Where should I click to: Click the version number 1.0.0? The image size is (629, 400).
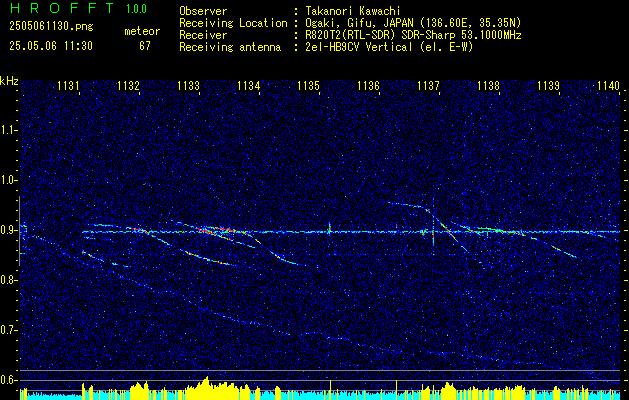point(136,9)
